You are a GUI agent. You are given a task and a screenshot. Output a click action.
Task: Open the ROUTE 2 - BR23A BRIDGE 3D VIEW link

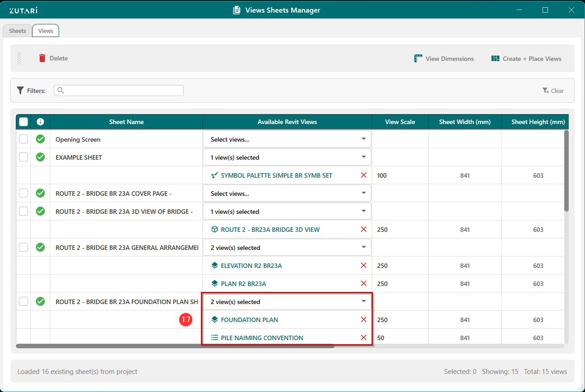[270, 230]
